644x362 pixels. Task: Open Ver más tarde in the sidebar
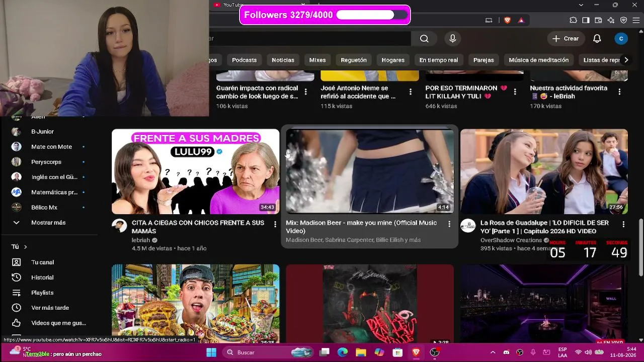click(50, 308)
